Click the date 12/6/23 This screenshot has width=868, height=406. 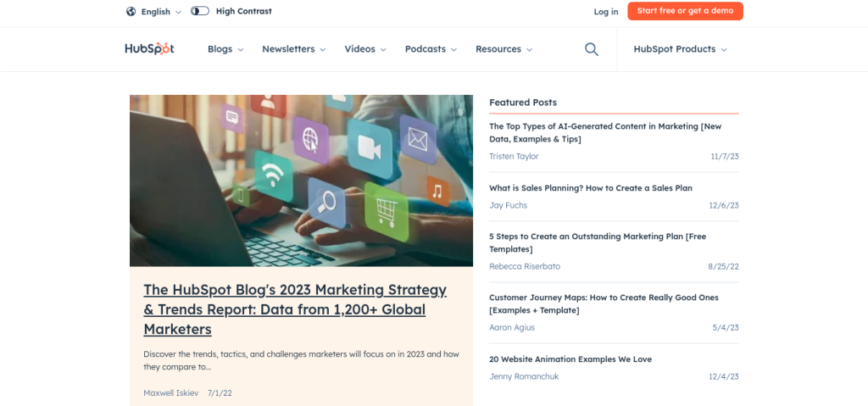tap(724, 205)
